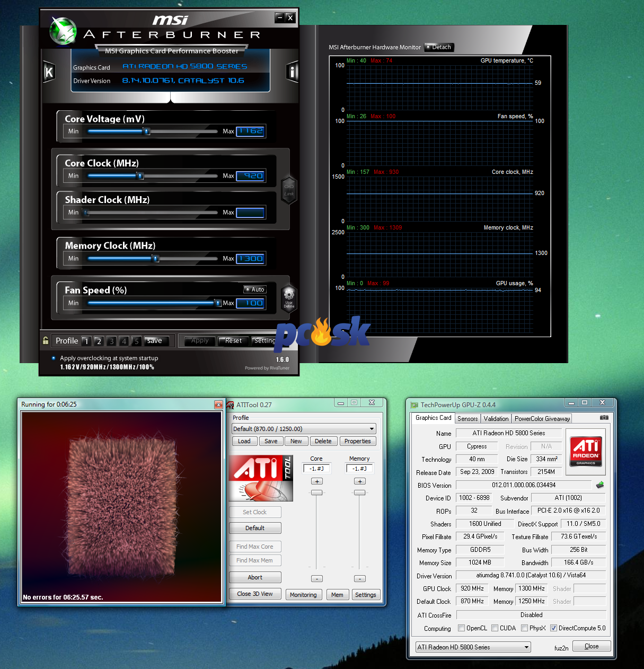
Task: Enable the PhysX checkbox in GPU-Z
Action: point(524,628)
